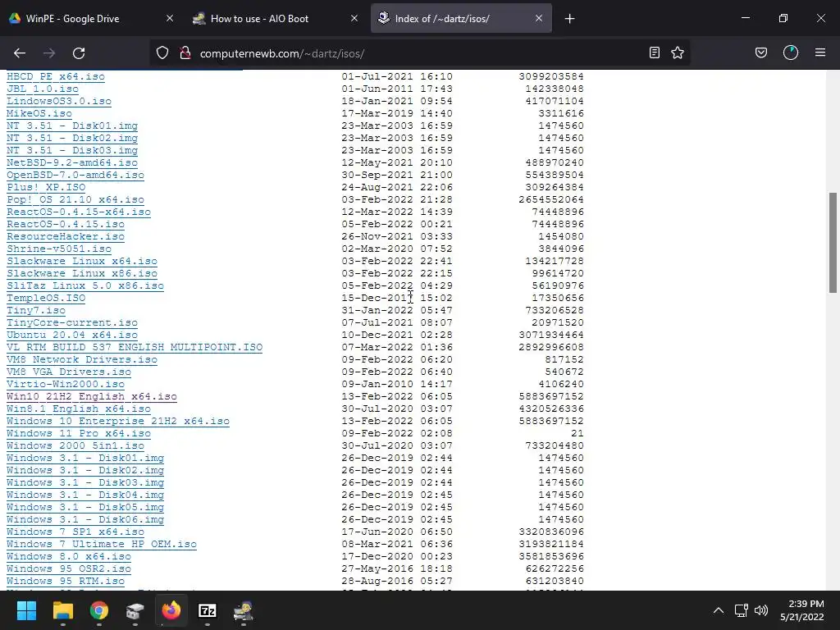Open a new browser tab
This screenshot has width=840, height=630.
coord(569,19)
